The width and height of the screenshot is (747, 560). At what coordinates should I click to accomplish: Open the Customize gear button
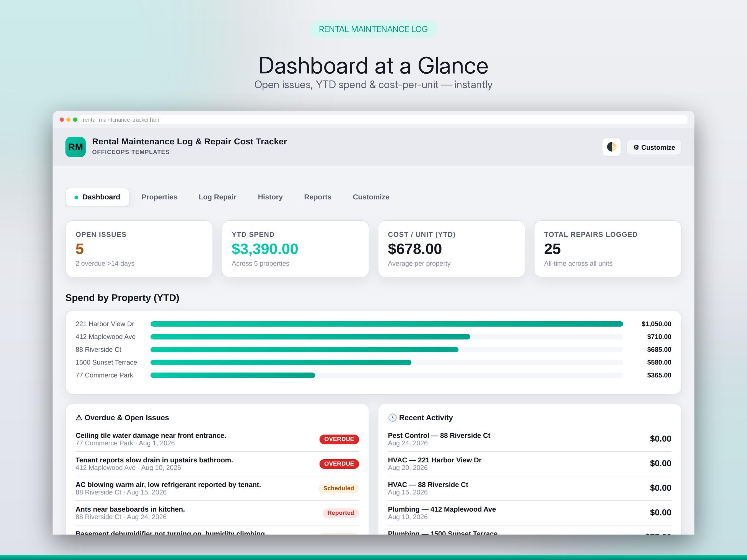click(x=654, y=147)
